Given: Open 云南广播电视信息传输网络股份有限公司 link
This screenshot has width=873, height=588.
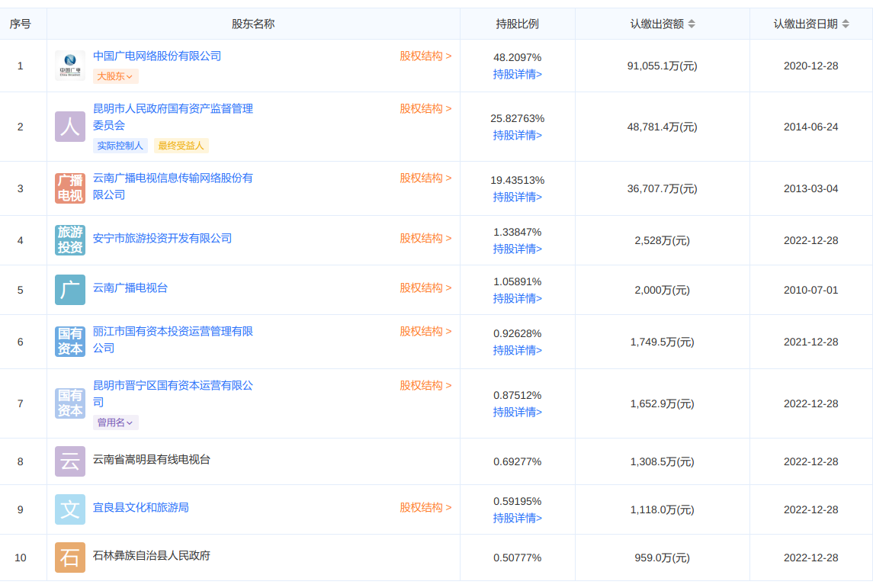Looking at the screenshot, I should click(x=172, y=187).
